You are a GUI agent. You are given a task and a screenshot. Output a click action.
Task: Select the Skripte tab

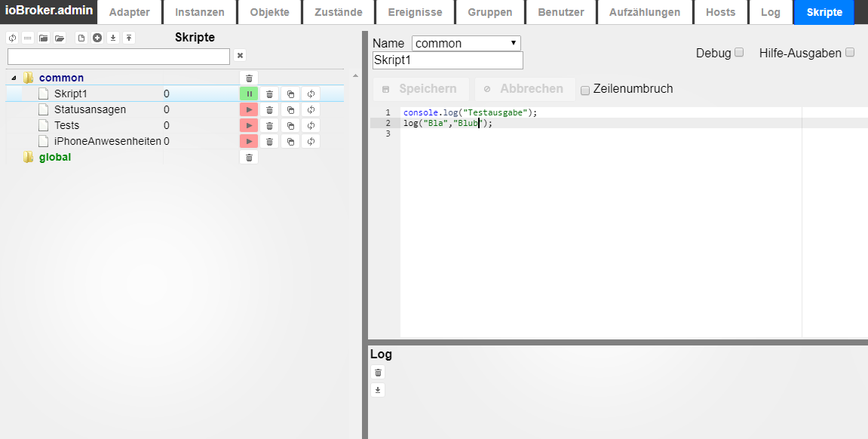824,12
